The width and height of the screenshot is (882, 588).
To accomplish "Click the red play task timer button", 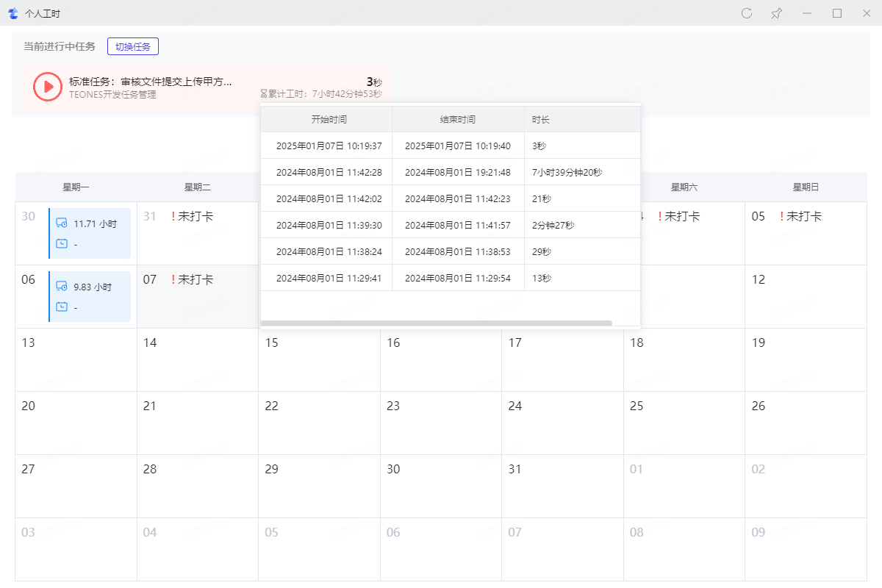I will tap(48, 87).
